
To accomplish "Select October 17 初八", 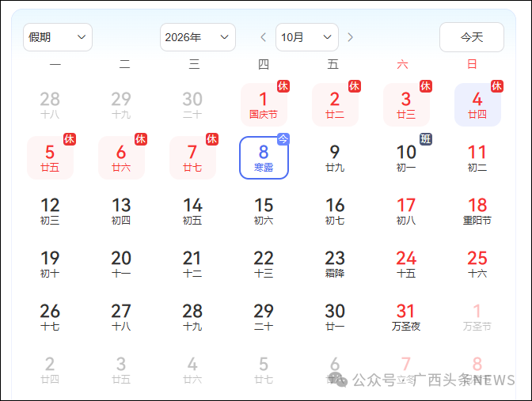I will pos(406,211).
